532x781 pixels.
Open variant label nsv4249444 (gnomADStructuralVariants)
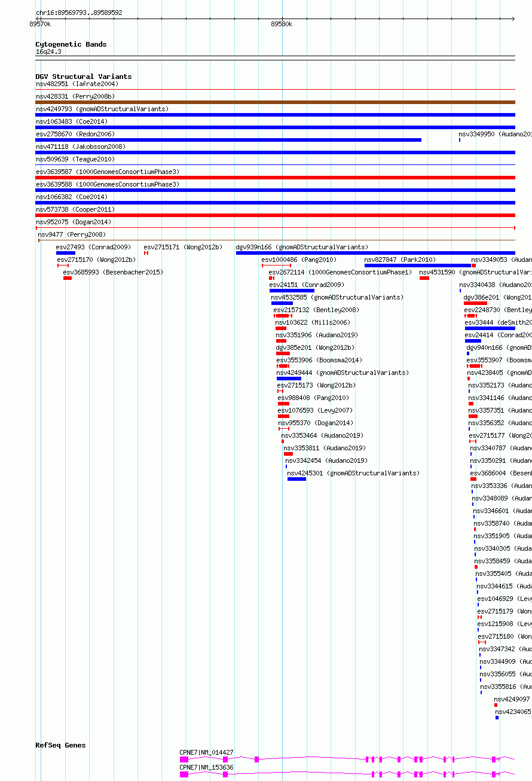[x=343, y=373]
